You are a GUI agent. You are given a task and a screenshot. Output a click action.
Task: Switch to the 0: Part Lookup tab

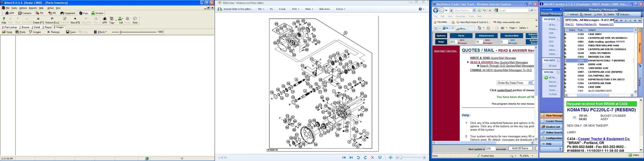[x=9, y=27]
